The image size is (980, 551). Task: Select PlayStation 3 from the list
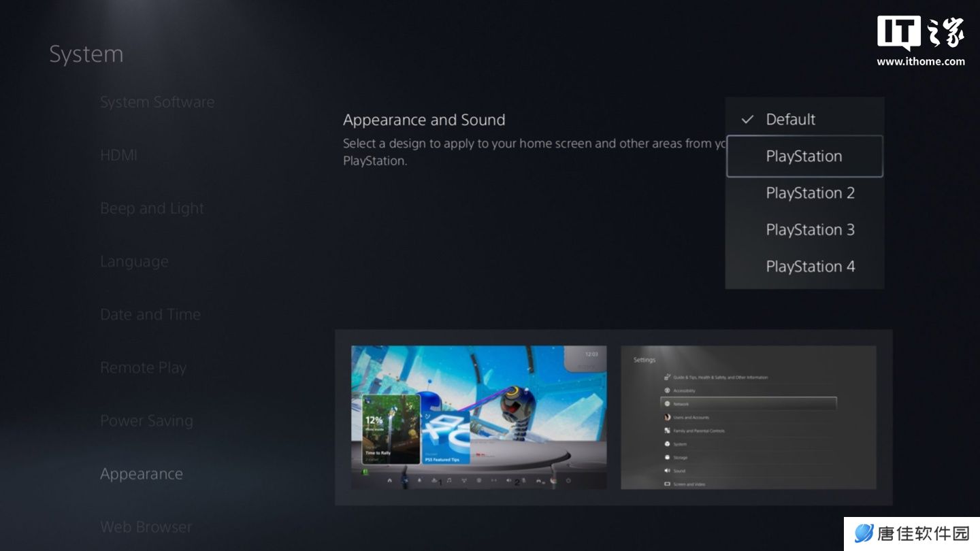pos(804,230)
